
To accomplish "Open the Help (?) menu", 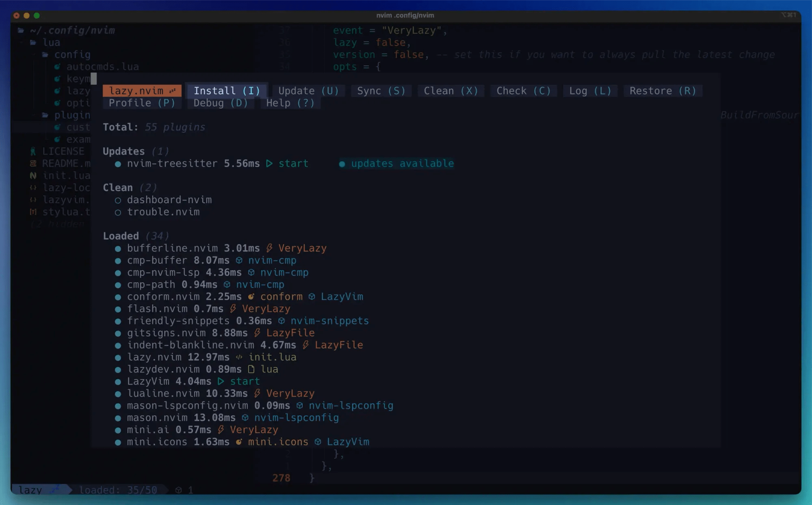I will click(290, 103).
